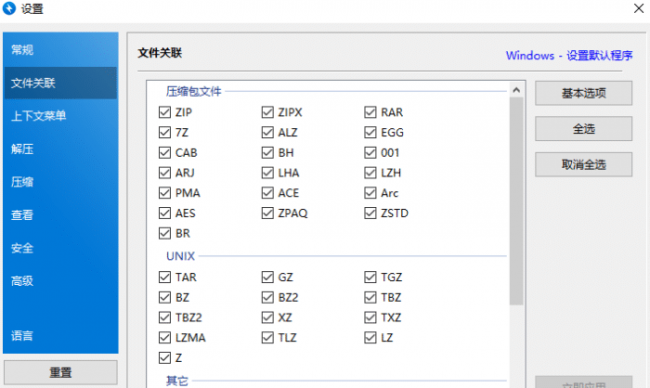Toggle the TBZ2 checkbox
This screenshot has width=650, height=388.
coord(165,318)
